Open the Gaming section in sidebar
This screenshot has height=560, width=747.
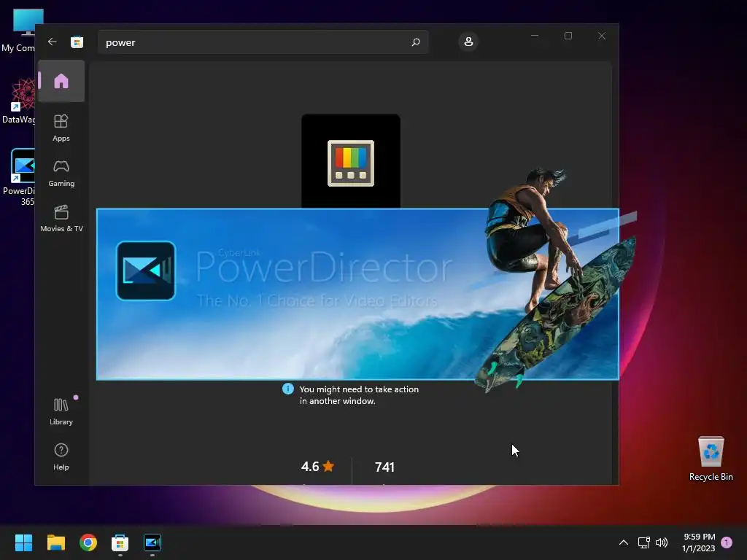(x=61, y=174)
